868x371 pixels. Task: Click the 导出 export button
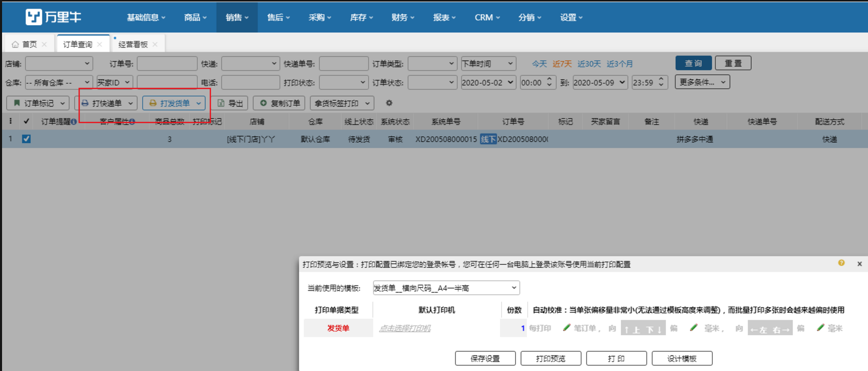(230, 103)
